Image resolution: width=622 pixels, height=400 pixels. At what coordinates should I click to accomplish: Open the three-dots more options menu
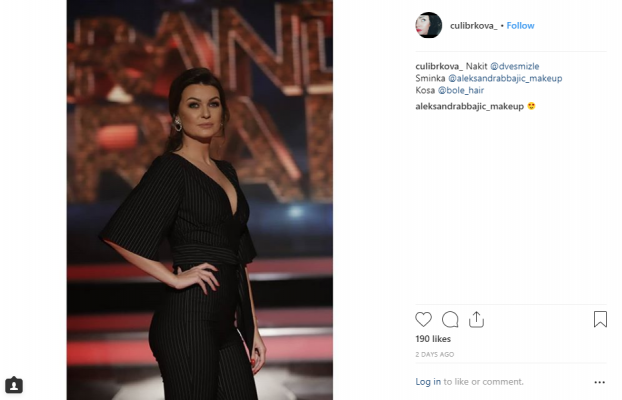[599, 382]
